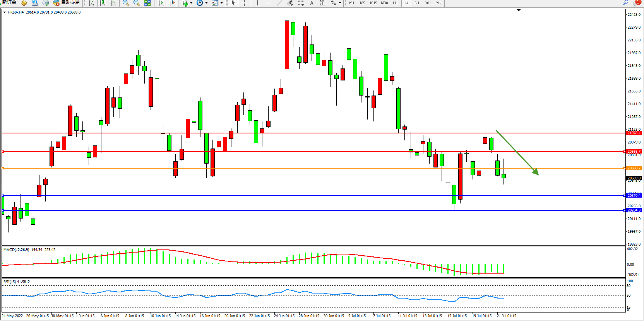Toggle the 自动交易 auto trading button
Image resolution: width=644 pixels, height=321 pixels.
(67, 3)
